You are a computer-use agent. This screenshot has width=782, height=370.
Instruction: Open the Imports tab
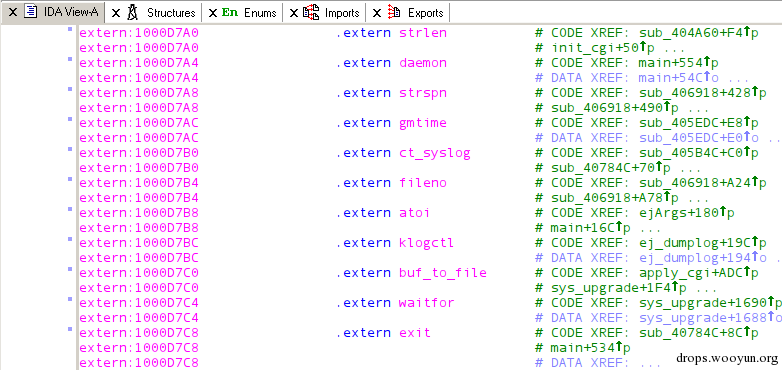(342, 13)
